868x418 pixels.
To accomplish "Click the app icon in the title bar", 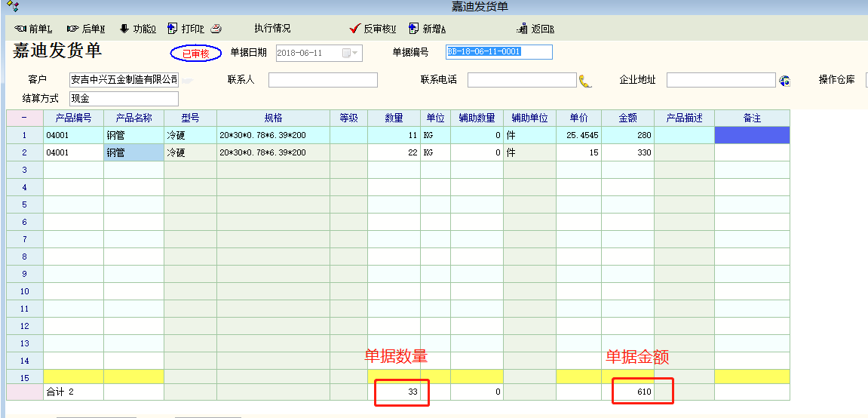I will [12, 7].
